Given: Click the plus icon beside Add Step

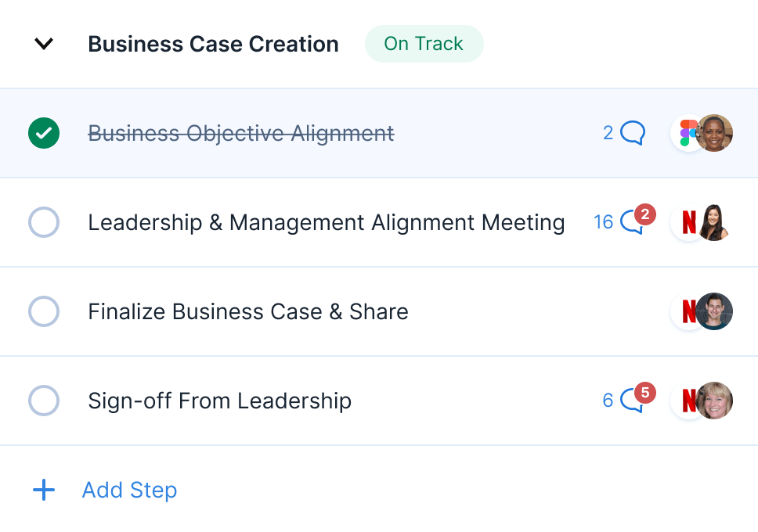Looking at the screenshot, I should coord(44,491).
